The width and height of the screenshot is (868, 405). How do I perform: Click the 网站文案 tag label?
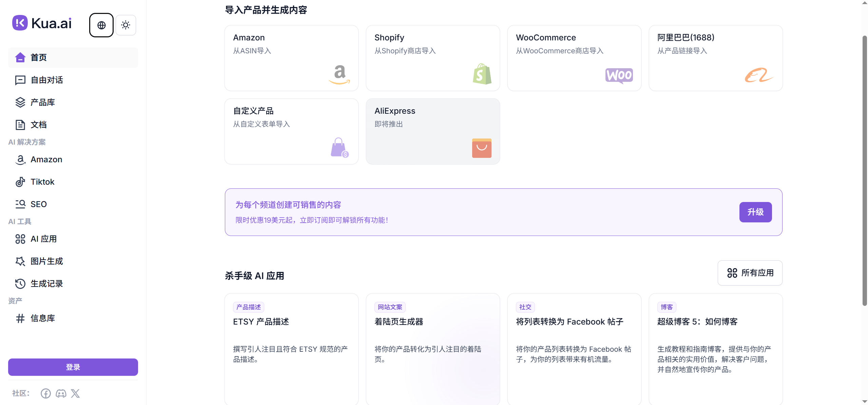tap(390, 307)
